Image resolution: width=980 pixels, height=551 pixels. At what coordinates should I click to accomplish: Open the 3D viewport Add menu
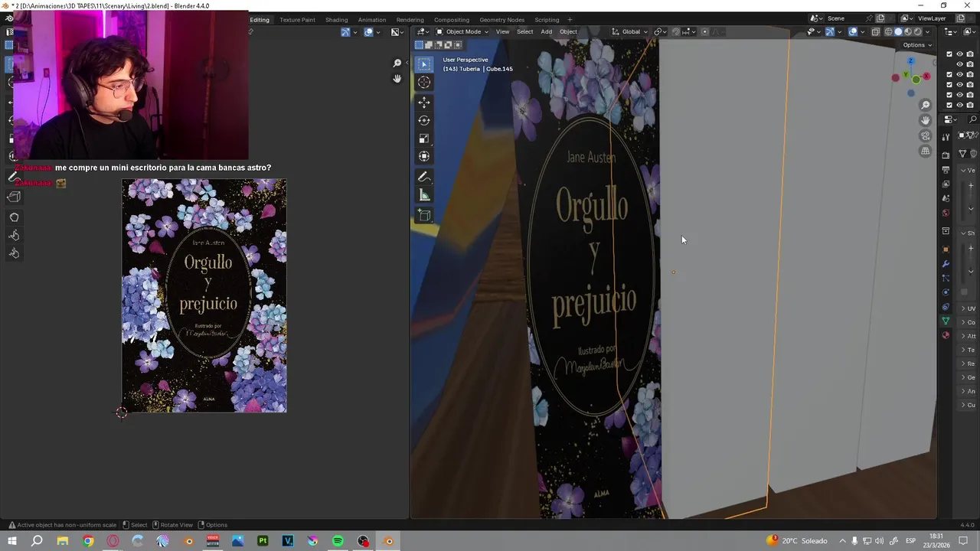(x=546, y=31)
